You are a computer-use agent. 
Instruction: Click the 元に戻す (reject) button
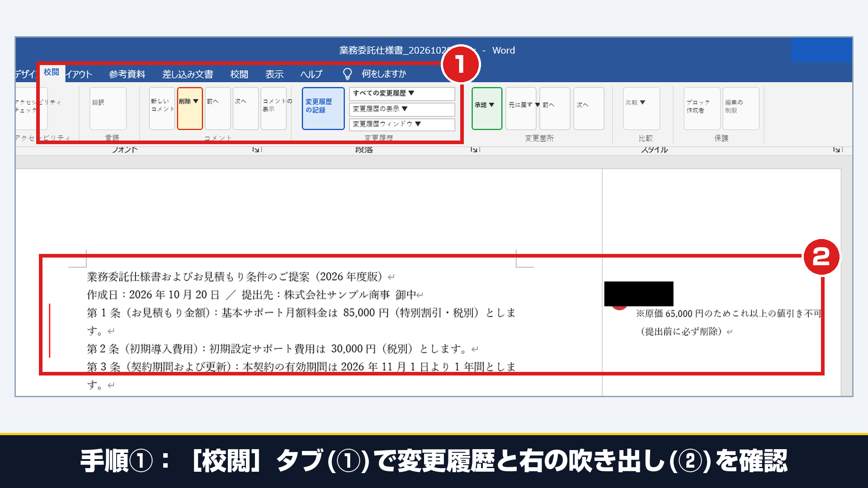(521, 108)
